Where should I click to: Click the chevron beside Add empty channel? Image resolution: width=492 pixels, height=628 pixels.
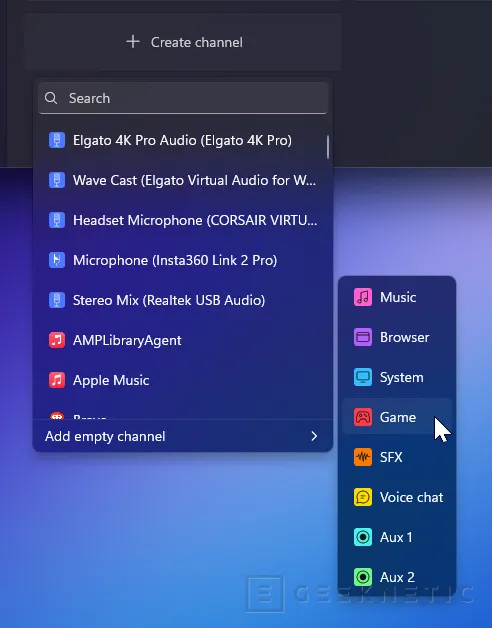click(315, 436)
